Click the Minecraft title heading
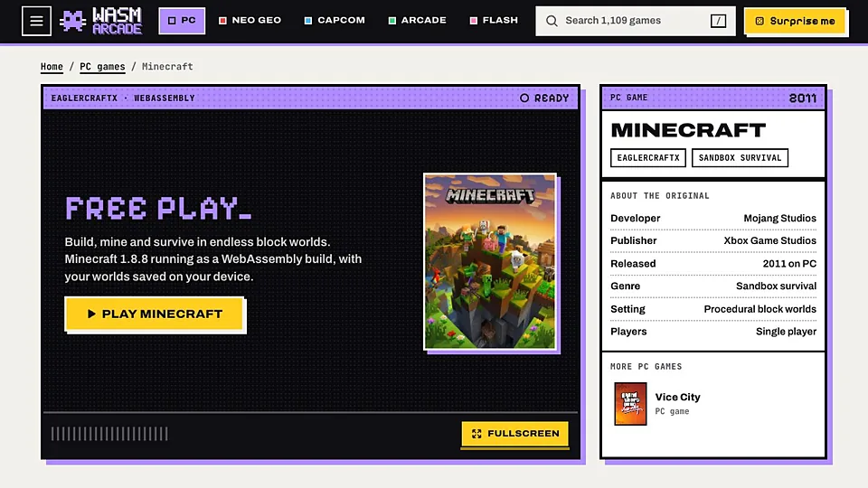 tap(688, 130)
